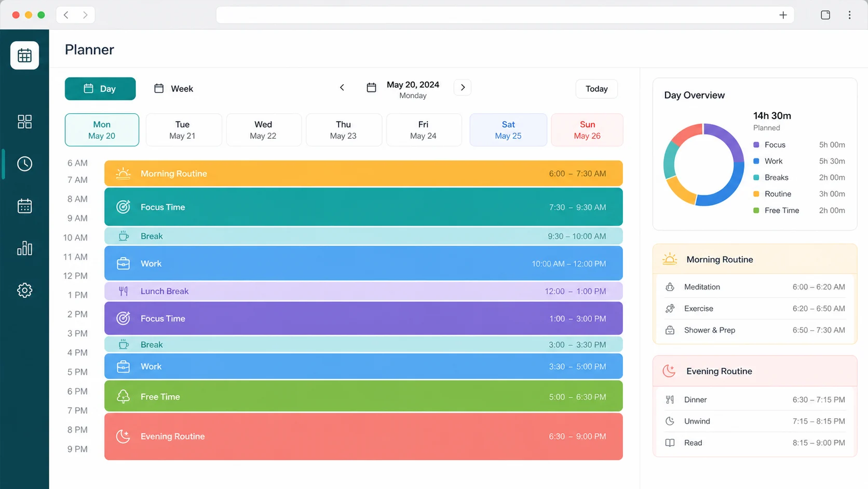Click the purple Focus legend swatch
868x489 pixels.
756,144
